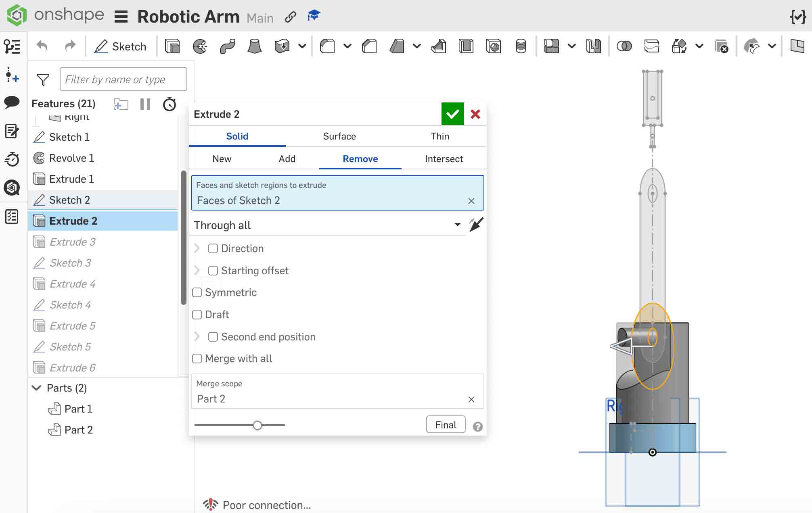Enable the Symmetric checkbox
This screenshot has height=513, width=812.
coord(197,292)
